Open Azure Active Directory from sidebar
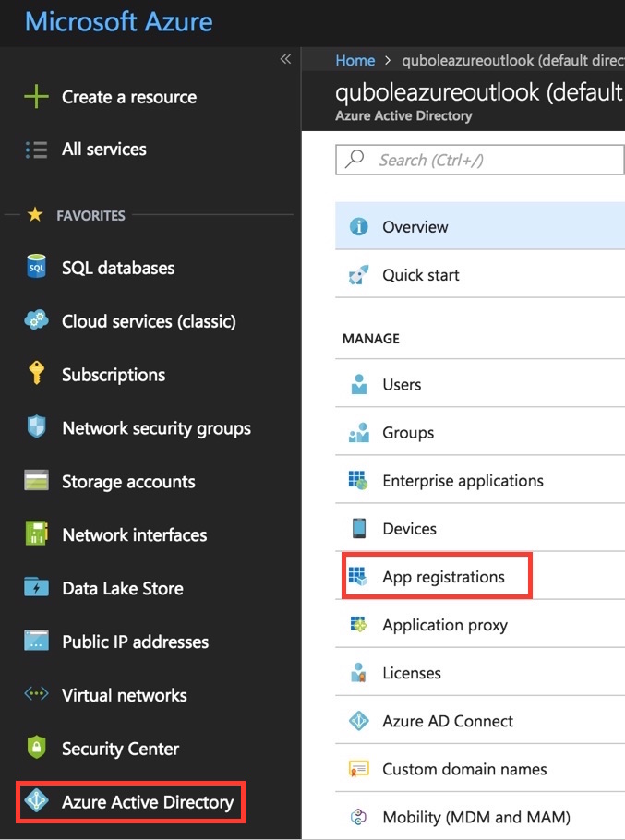 click(148, 802)
